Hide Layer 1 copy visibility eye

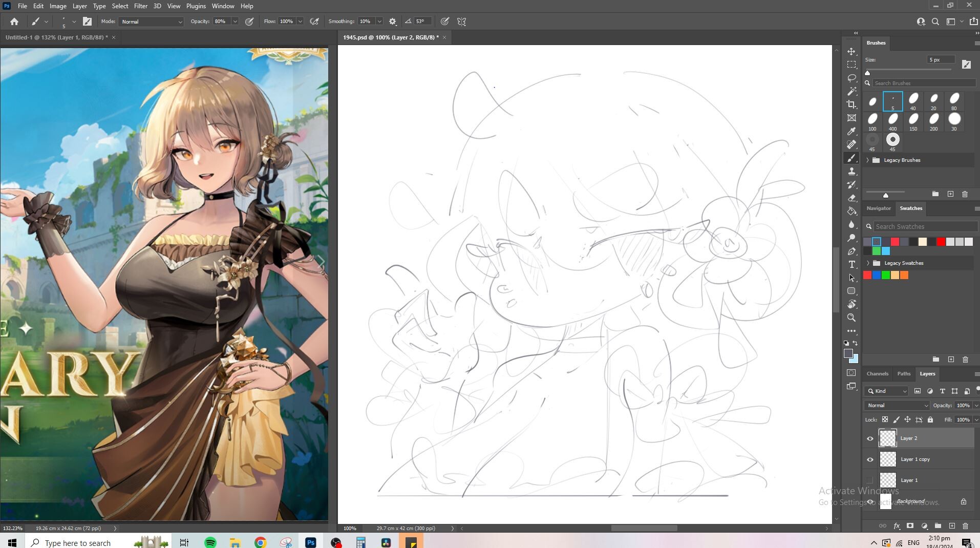(x=870, y=459)
